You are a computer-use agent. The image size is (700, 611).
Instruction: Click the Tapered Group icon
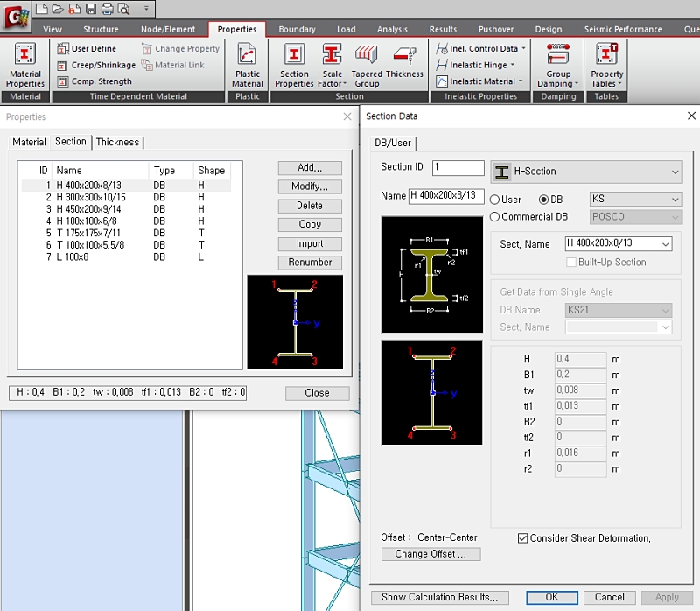[367, 65]
